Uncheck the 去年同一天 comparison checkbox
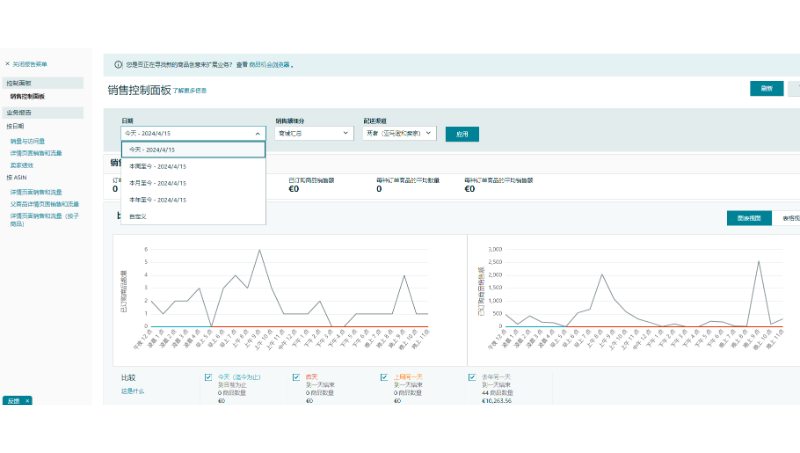 tap(472, 378)
